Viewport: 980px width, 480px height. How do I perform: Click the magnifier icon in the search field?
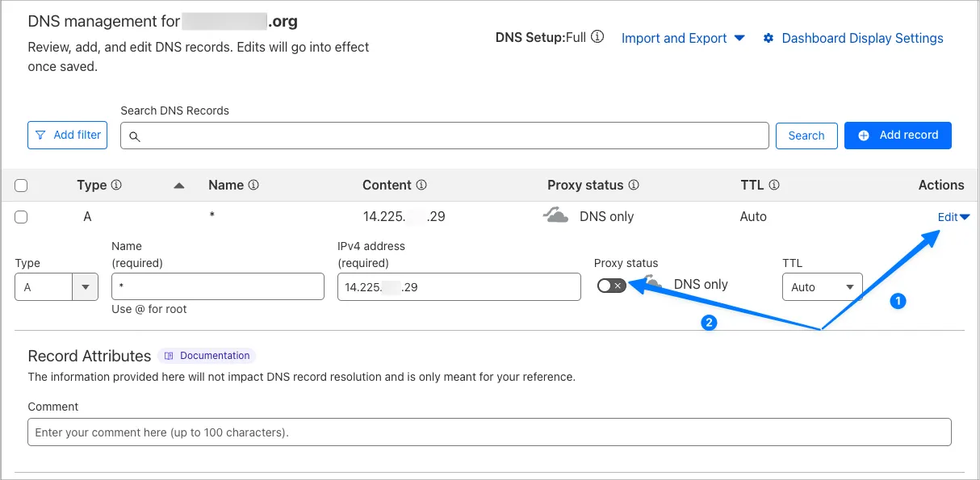[x=135, y=136]
